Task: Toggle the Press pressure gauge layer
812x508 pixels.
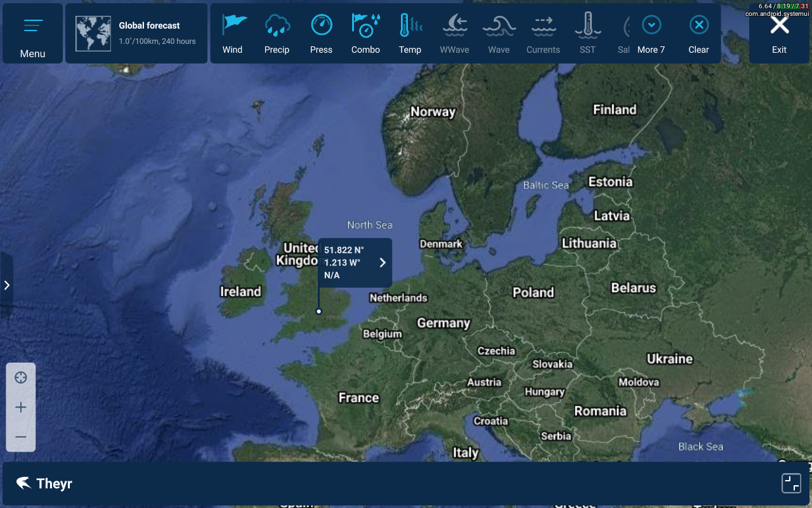Action: pos(322,25)
